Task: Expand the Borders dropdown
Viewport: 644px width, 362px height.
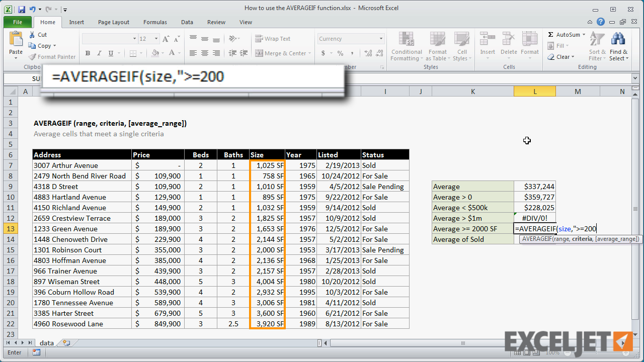Action: [x=141, y=53]
